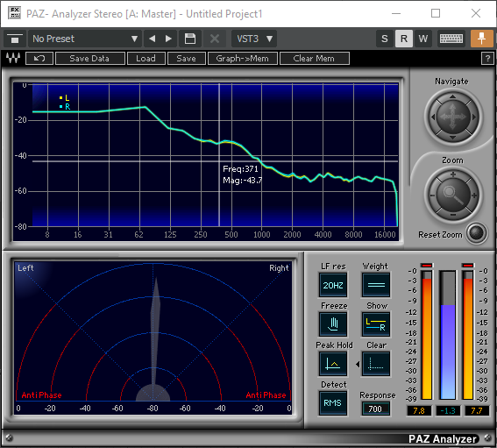
Task: Click the Clear Mem button
Action: click(x=315, y=59)
